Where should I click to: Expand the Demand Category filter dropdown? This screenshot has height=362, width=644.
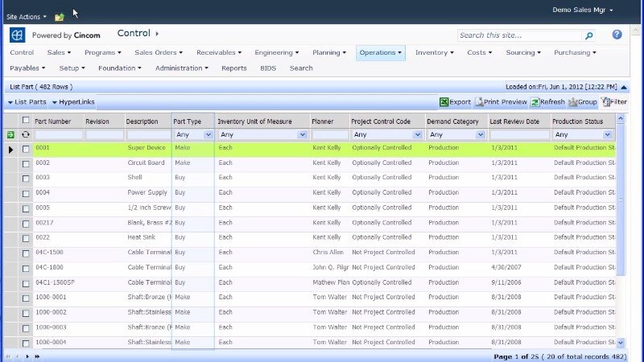click(481, 135)
